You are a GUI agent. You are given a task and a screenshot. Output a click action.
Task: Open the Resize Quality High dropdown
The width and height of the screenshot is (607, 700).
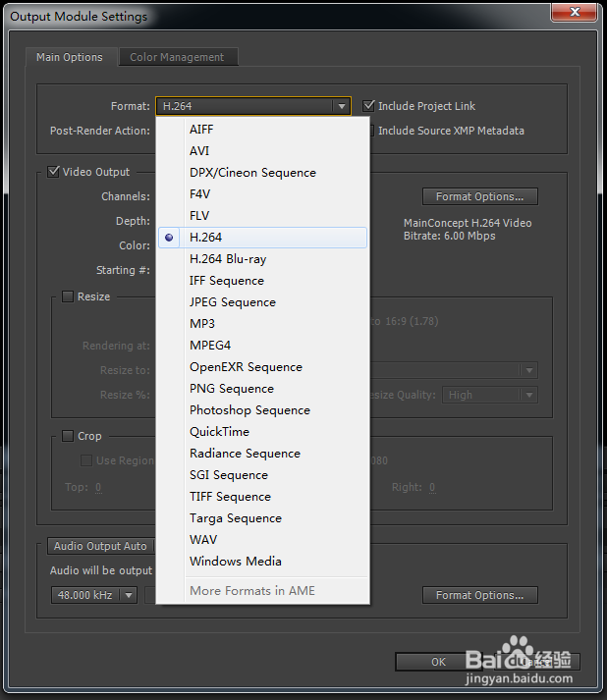coord(490,395)
